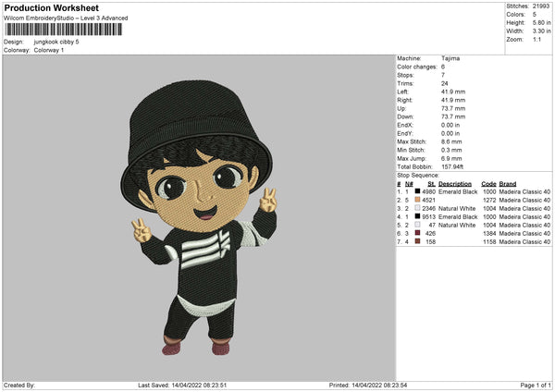Click the Trims value 24

click(445, 83)
